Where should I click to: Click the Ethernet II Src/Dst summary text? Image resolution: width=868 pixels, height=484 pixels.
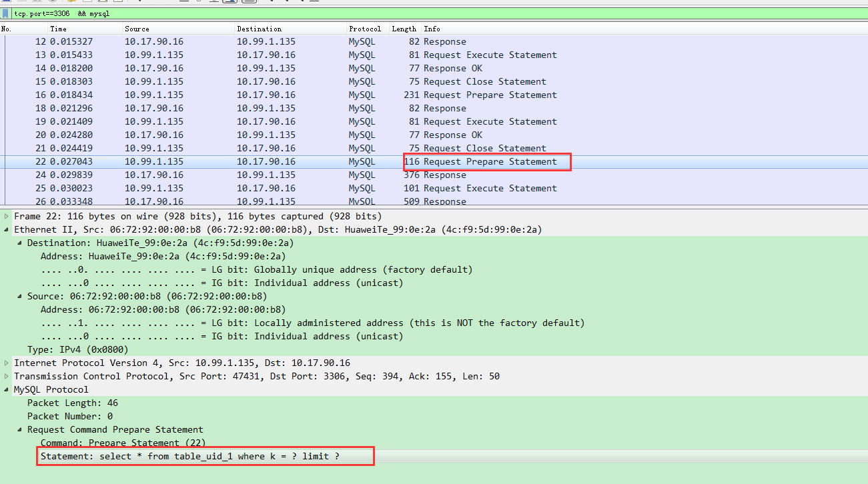(x=278, y=229)
